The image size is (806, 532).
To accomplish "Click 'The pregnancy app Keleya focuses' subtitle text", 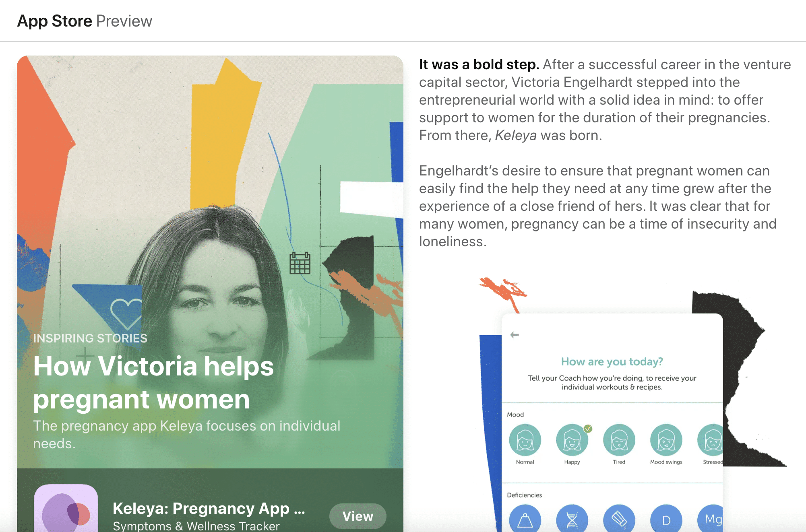I will (186, 435).
